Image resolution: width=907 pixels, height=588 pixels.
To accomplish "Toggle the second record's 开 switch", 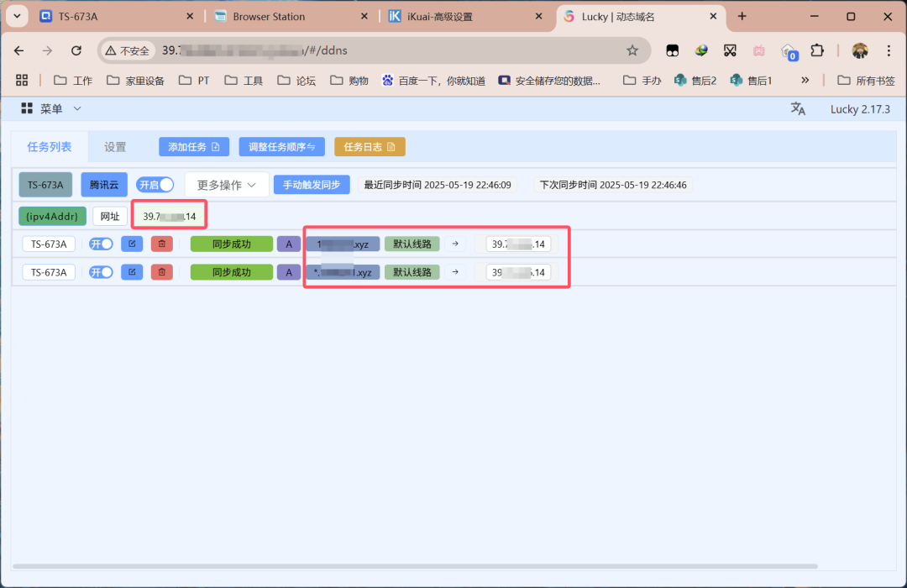I will [102, 272].
